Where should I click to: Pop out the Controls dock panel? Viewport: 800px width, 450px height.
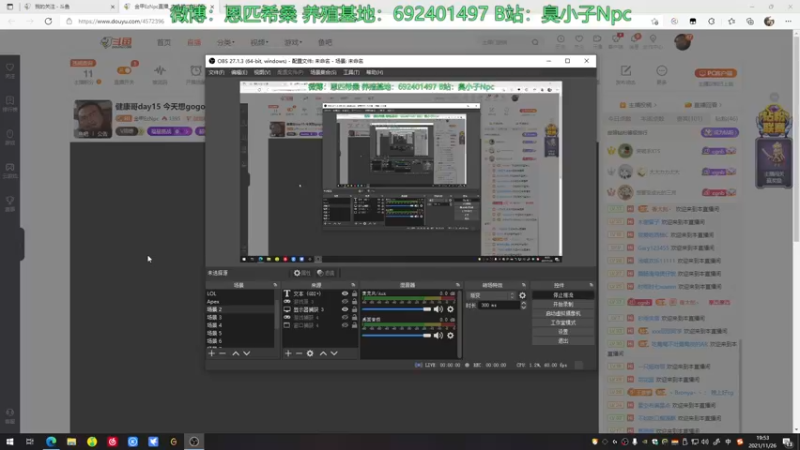pyautogui.click(x=591, y=285)
